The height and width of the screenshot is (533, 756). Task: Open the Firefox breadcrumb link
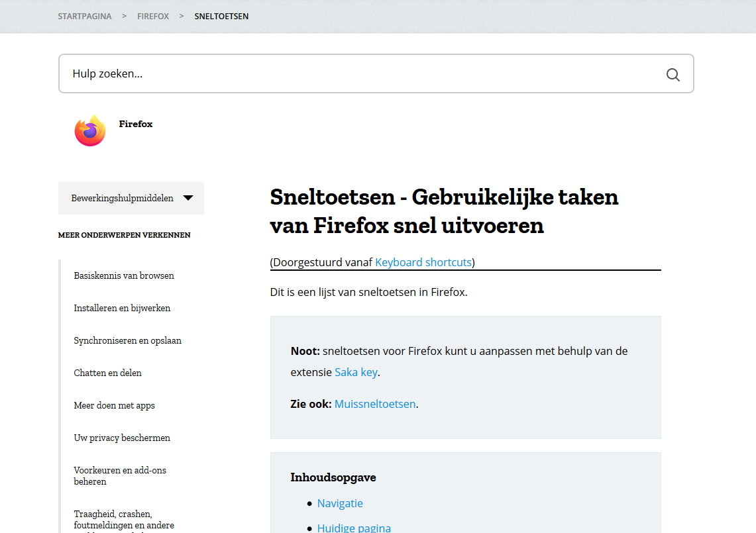pyautogui.click(x=153, y=17)
